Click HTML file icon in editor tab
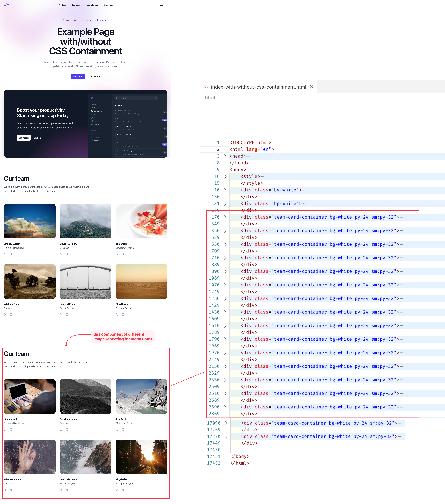 tap(206, 87)
